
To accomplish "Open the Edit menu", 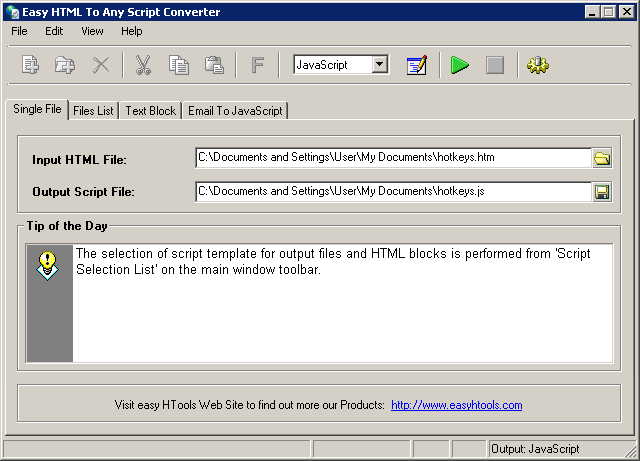I will click(x=54, y=31).
